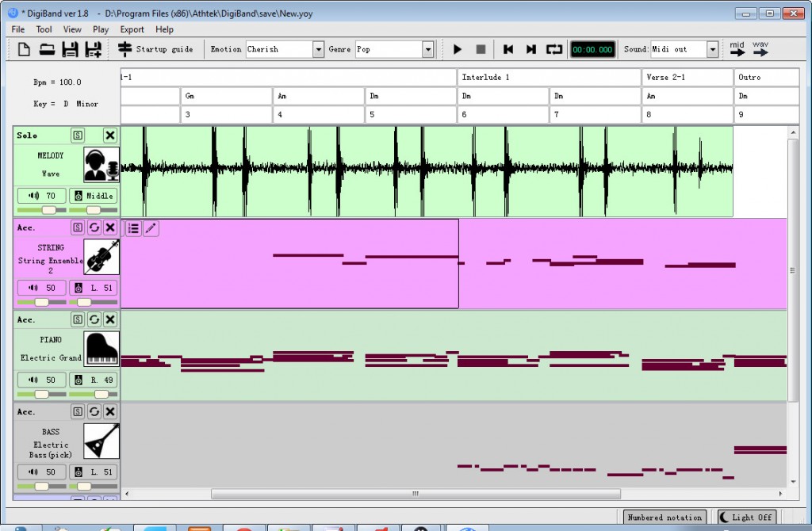812x531 pixels.
Task: Click String pan button L. 51
Action: click(94, 288)
